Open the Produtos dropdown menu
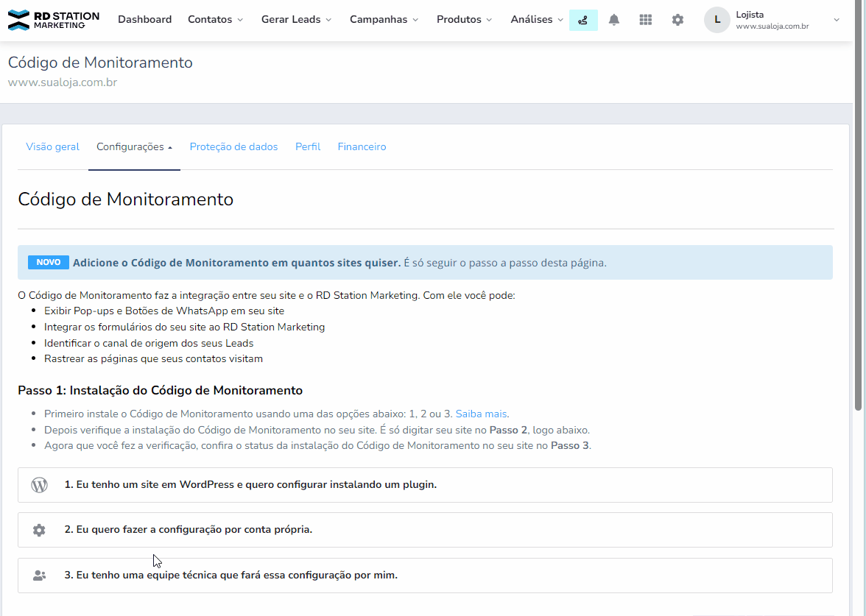866x616 pixels. coord(464,19)
